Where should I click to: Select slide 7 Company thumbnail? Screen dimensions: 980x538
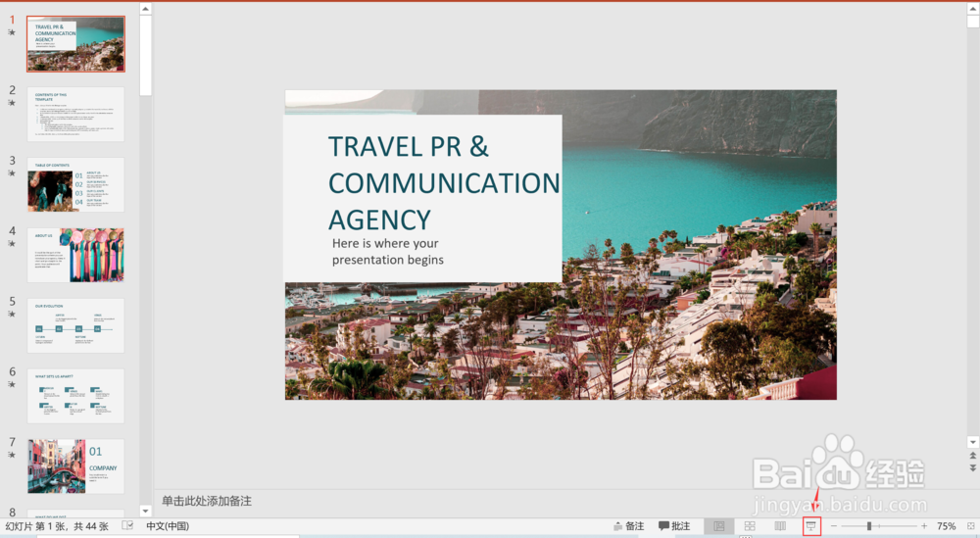tap(75, 466)
